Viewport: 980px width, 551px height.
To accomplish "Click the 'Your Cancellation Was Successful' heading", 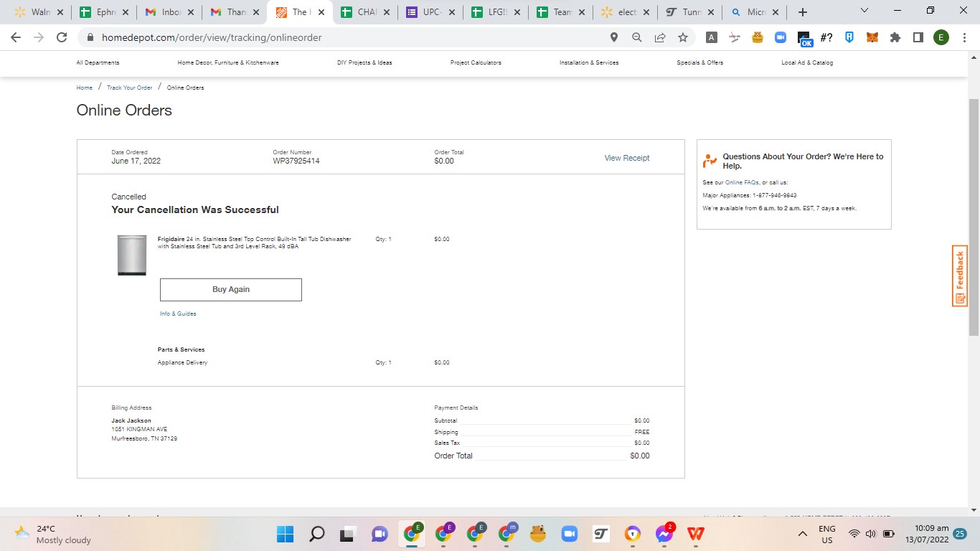I will 195,209.
